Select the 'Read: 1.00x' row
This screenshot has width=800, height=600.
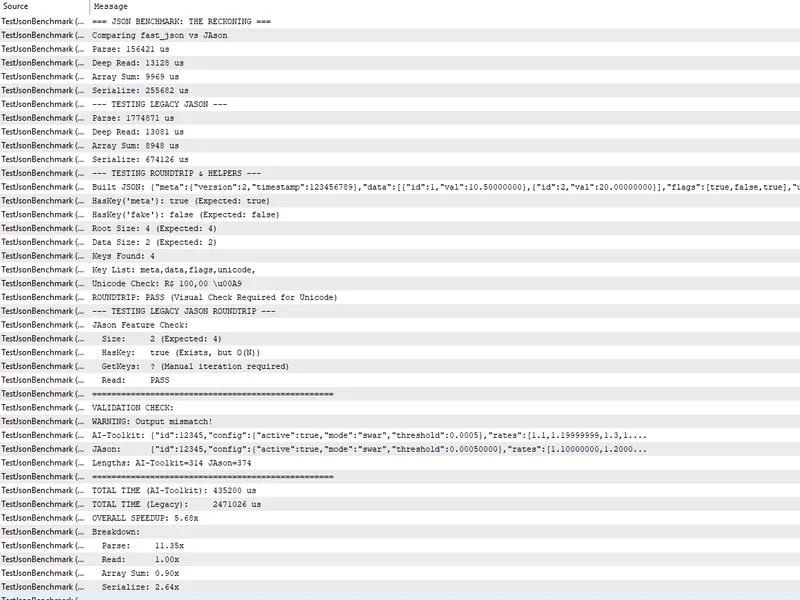point(400,559)
